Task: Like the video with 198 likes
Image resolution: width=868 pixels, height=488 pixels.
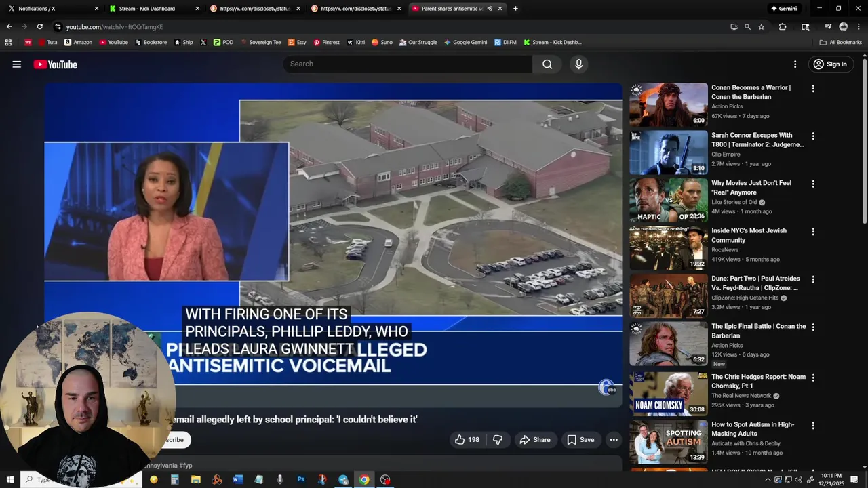Action: 467,440
